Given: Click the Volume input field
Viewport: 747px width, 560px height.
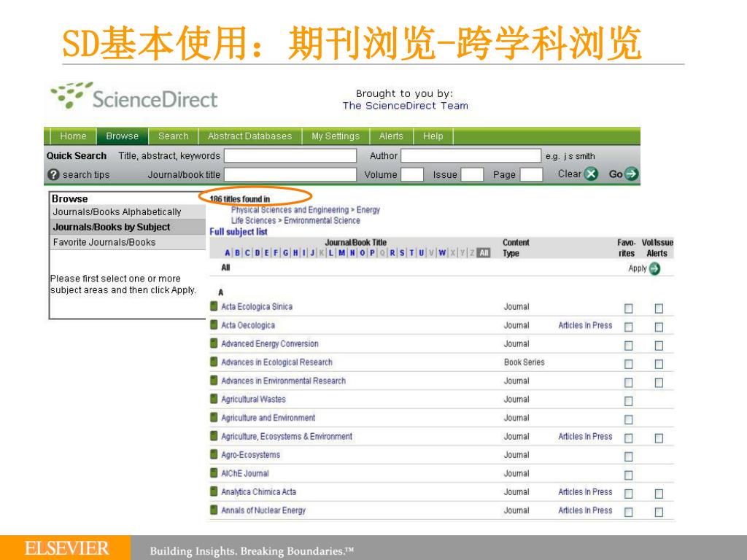Looking at the screenshot, I should pyautogui.click(x=412, y=175).
